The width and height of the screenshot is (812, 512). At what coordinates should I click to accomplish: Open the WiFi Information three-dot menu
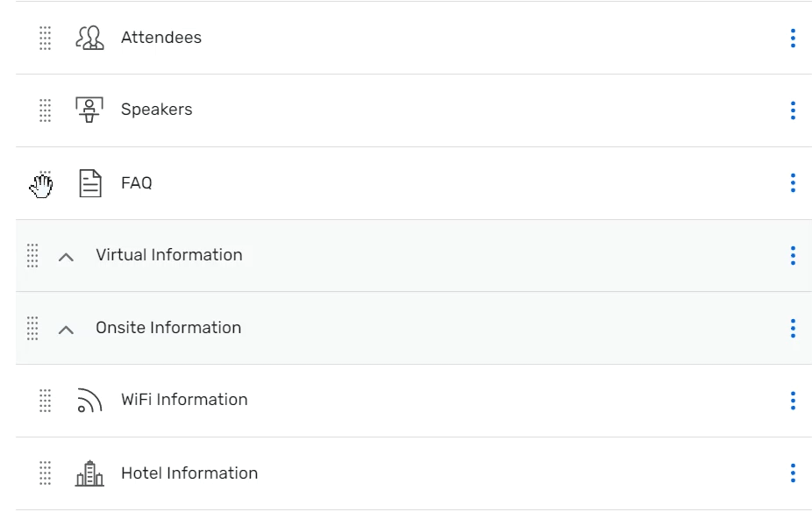792,401
